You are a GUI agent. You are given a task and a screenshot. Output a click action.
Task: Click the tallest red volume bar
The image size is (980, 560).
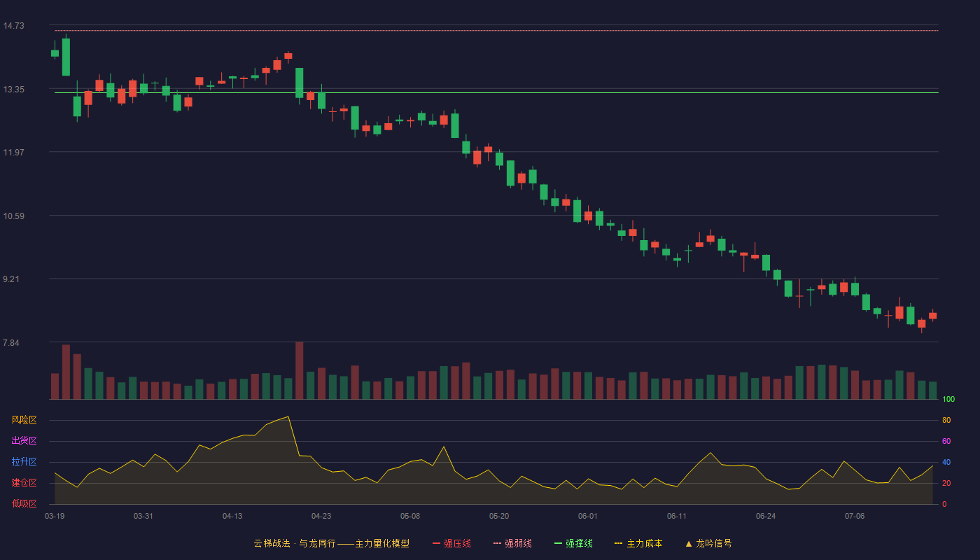coord(299,370)
